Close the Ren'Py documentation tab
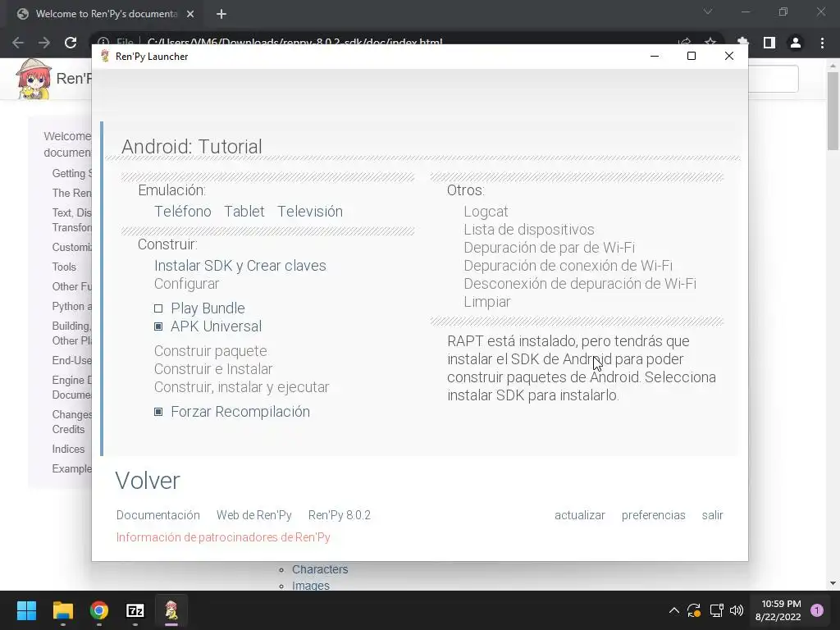Screen dimensions: 840x630 click(190, 14)
